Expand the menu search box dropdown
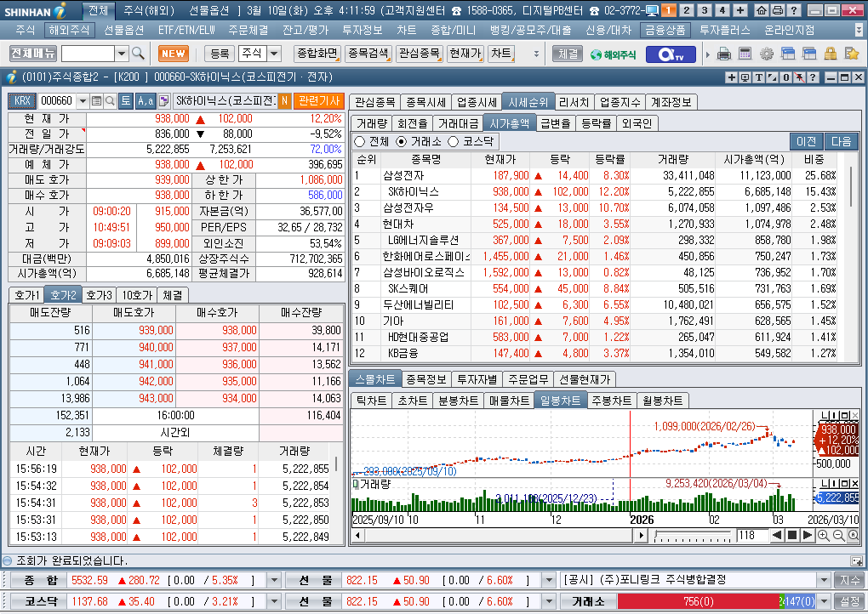This screenshot has height=614, width=868. pos(122,54)
